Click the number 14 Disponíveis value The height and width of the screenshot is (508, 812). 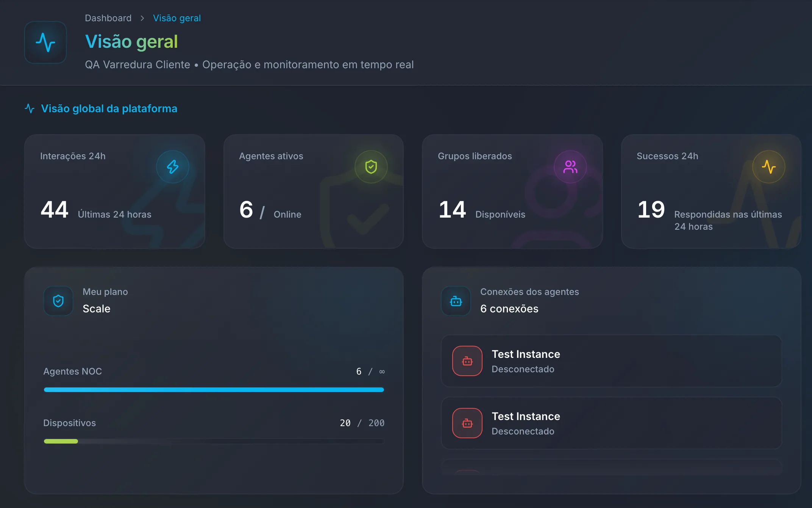(452, 209)
